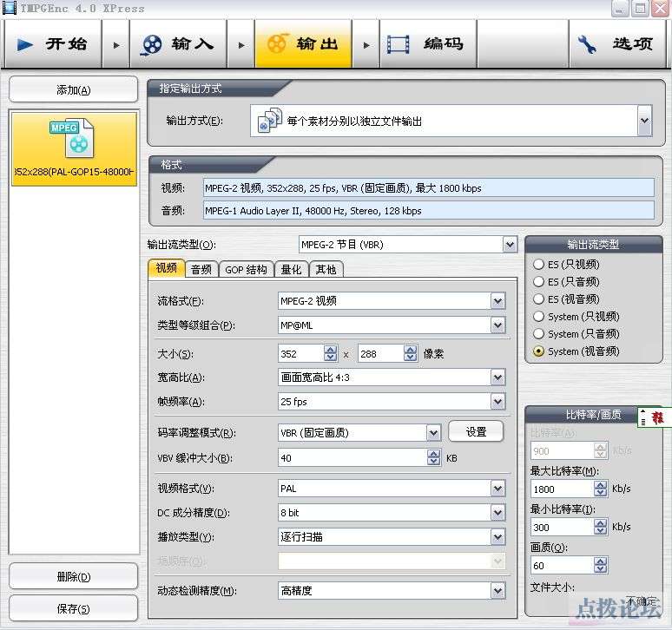This screenshot has width=672, height=630.
Task: Open the 视频格式 PAL dropdown
Action: click(x=497, y=489)
